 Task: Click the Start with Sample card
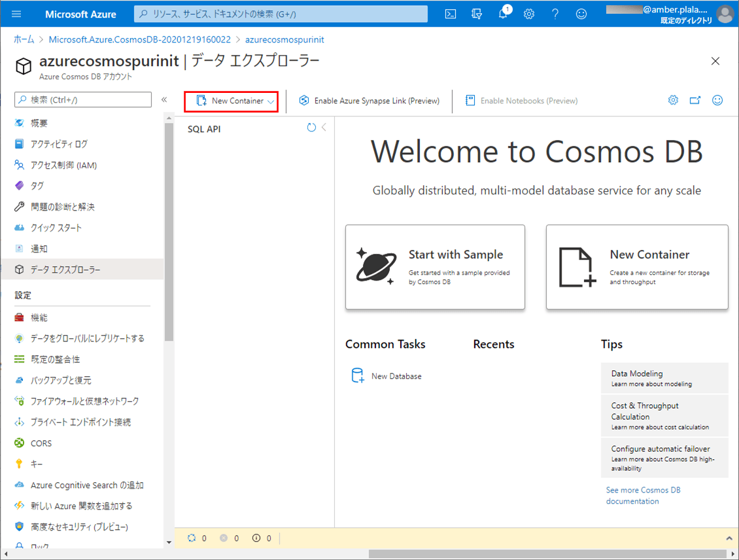(435, 267)
